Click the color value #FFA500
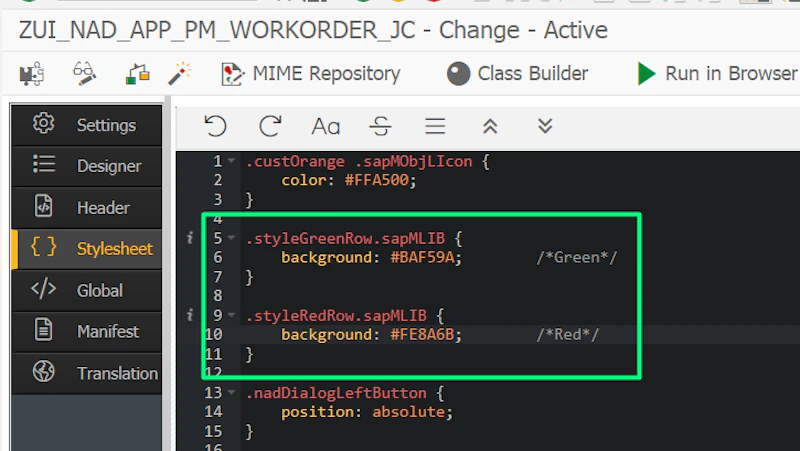Viewport: 800px width, 451px height. coord(377,180)
